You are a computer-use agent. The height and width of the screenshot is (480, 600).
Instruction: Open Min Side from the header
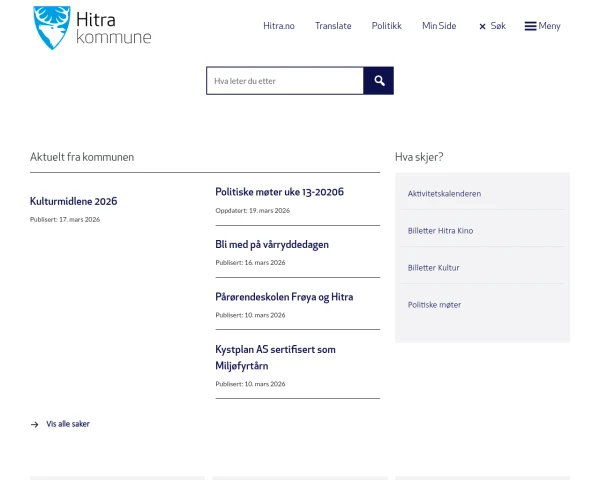(439, 26)
